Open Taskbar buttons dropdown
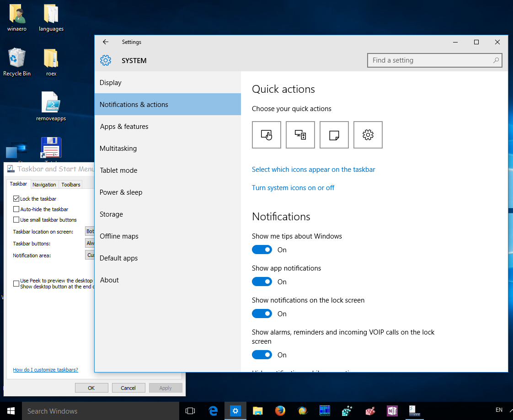This screenshot has height=420, width=513. (x=90, y=243)
